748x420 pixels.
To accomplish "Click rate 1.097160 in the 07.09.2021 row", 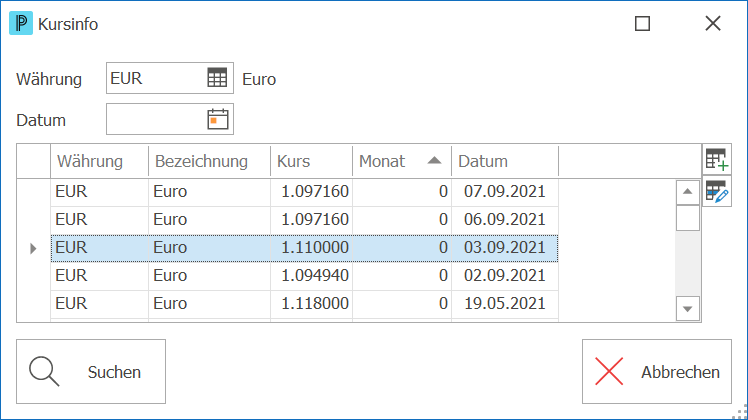I will [x=312, y=192].
